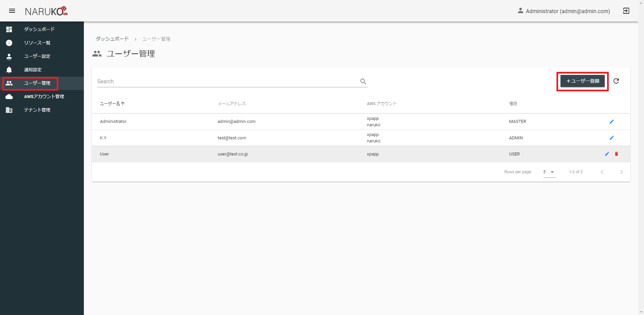The width and height of the screenshot is (644, 315).
Task: Edit the Administrator user row
Action: point(612,122)
